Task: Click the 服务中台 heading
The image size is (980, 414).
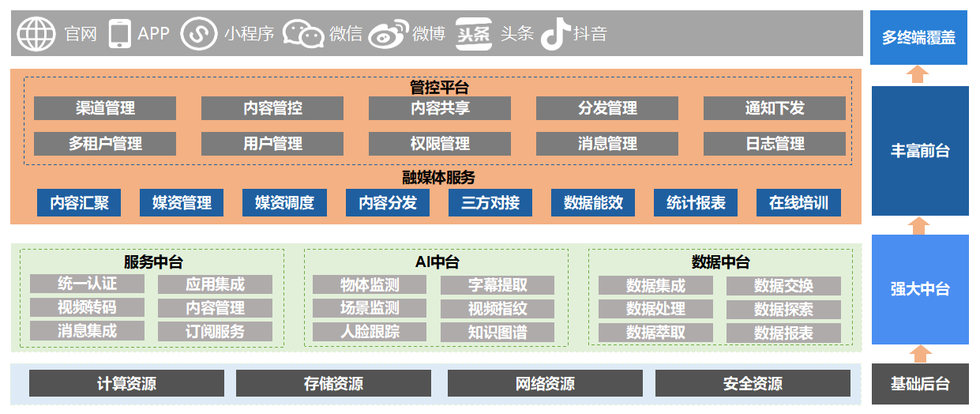Action: (152, 262)
